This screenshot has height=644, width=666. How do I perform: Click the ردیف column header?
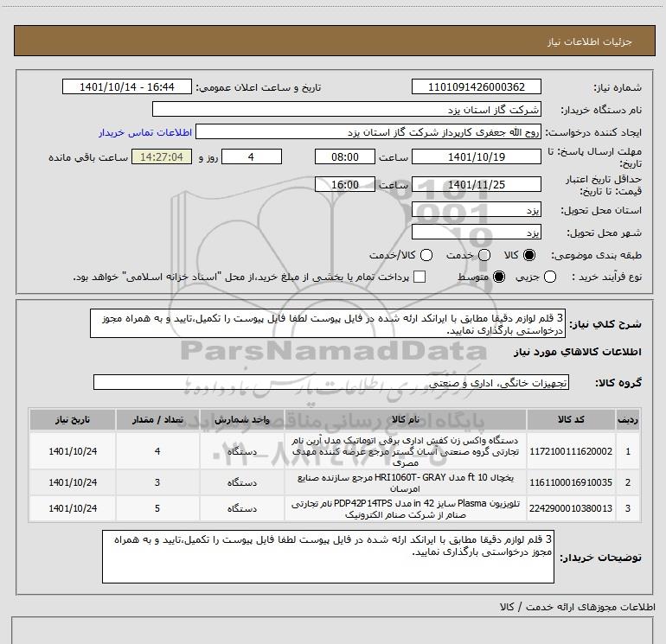point(628,419)
